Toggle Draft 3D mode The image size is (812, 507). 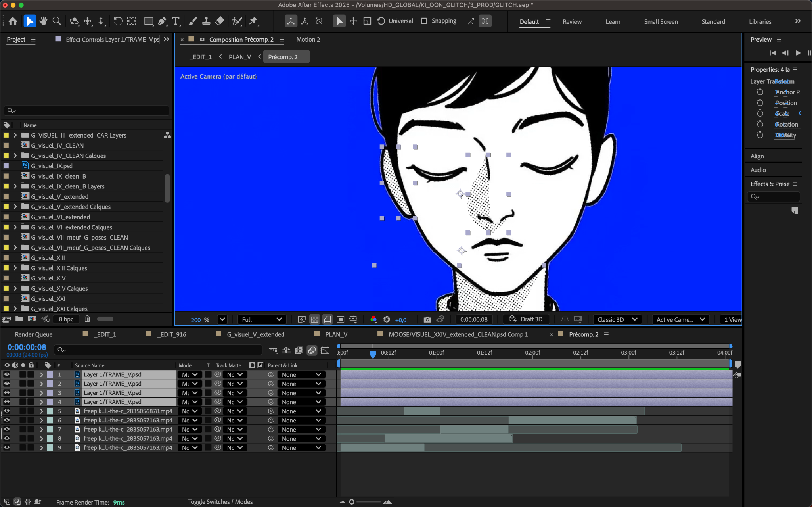tap(526, 319)
